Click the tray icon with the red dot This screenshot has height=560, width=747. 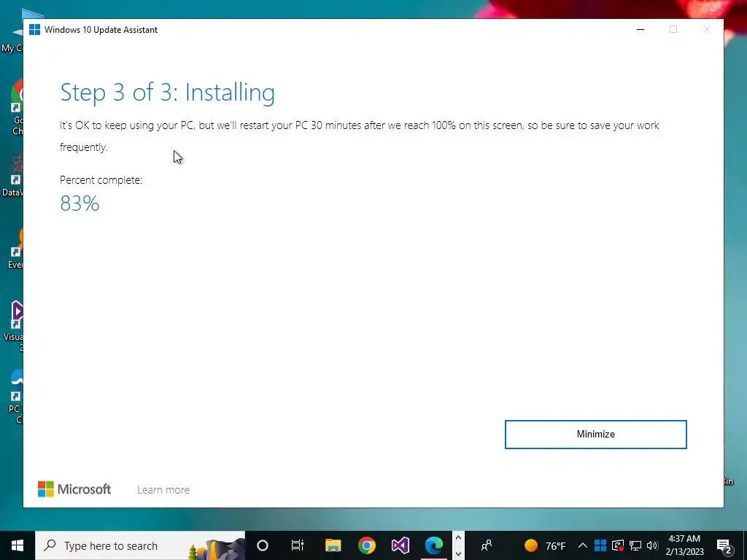pyautogui.click(x=618, y=545)
